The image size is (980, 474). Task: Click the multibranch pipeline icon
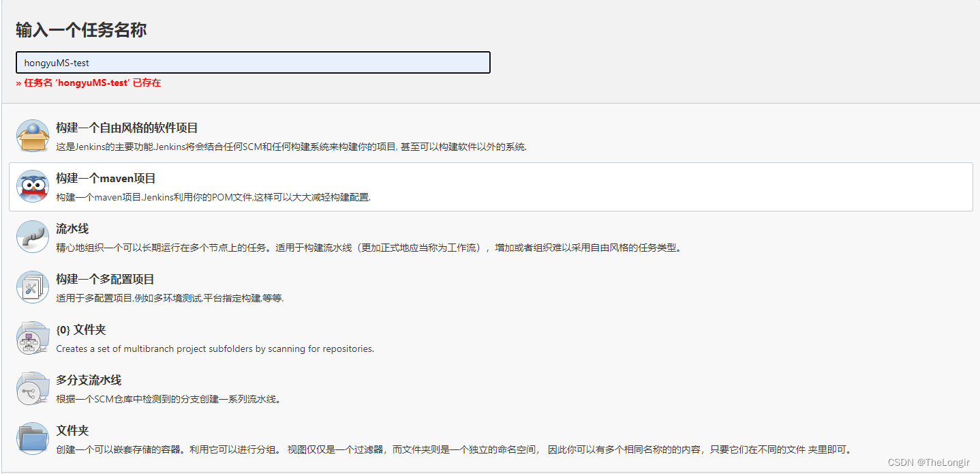point(33,389)
